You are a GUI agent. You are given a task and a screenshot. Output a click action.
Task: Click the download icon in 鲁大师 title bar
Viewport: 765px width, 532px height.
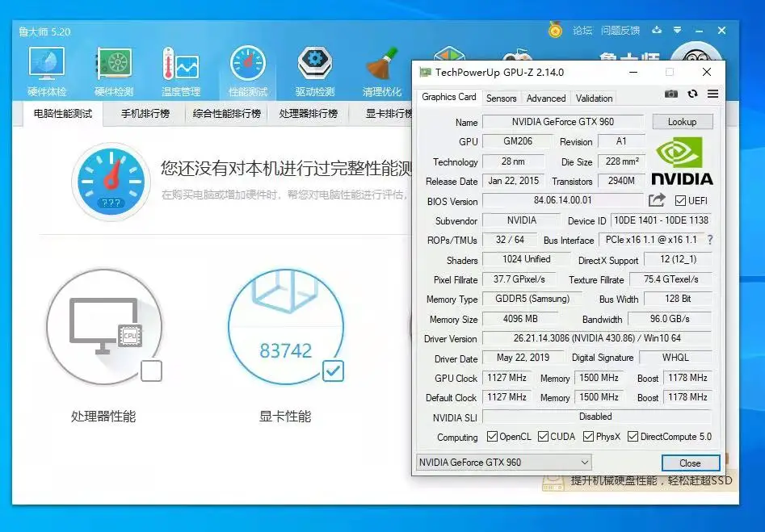point(657,30)
